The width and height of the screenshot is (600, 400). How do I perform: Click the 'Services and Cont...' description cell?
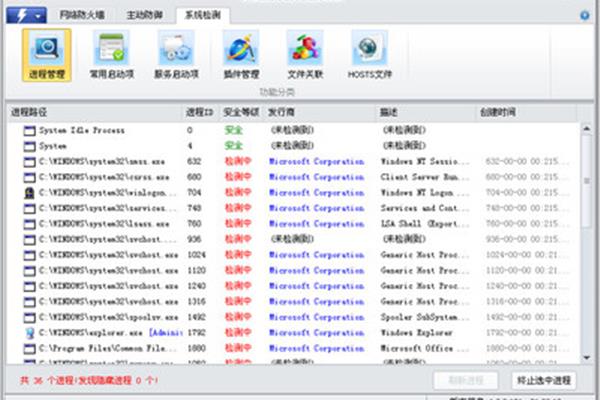pos(424,208)
